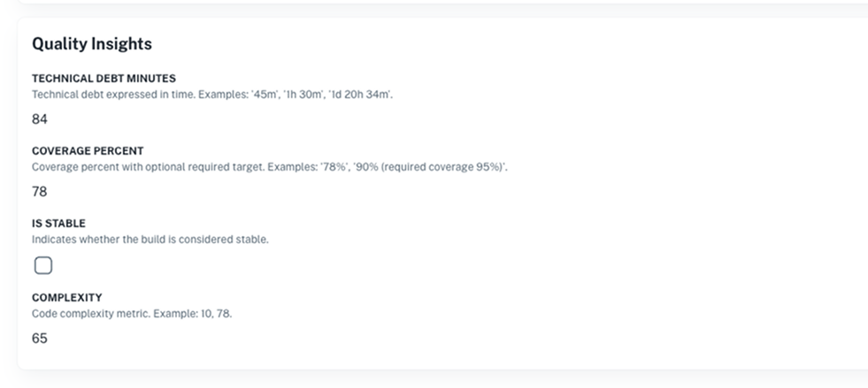Screen dimensions: 868x388
Task: Click the Complexity value 65
Action: pos(40,339)
